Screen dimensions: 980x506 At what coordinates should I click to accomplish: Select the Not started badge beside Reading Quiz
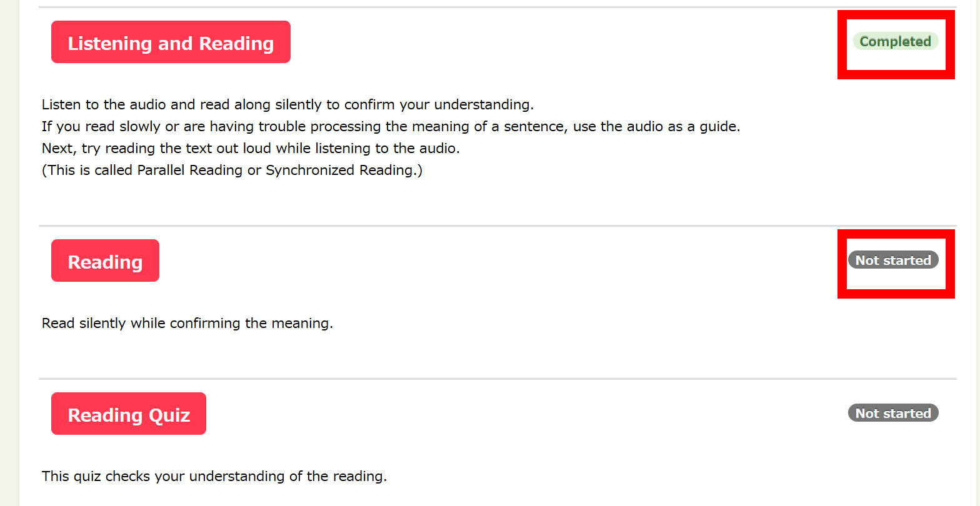coord(892,413)
